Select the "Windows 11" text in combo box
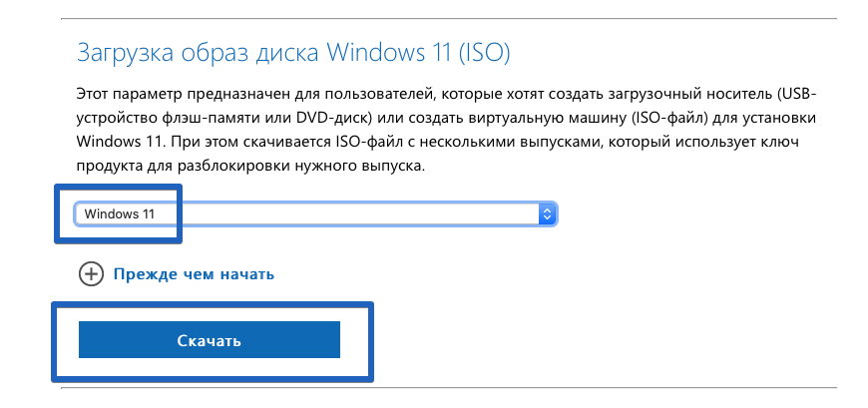 click(x=119, y=214)
